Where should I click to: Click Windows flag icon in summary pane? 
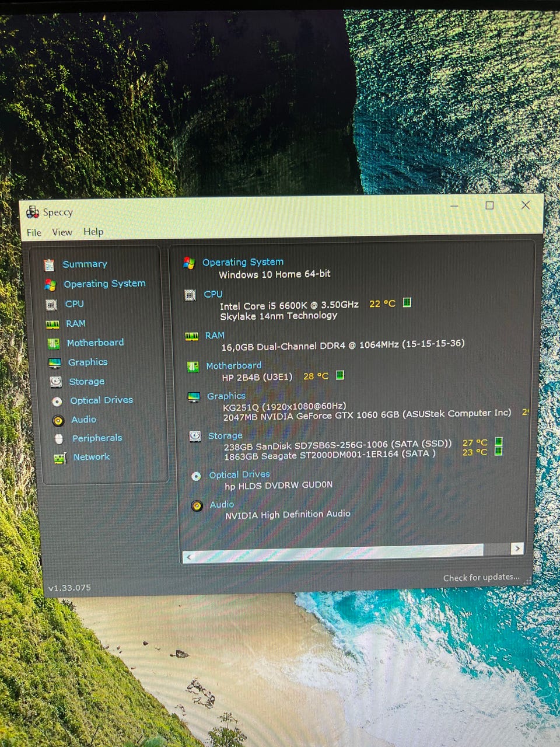[188, 263]
